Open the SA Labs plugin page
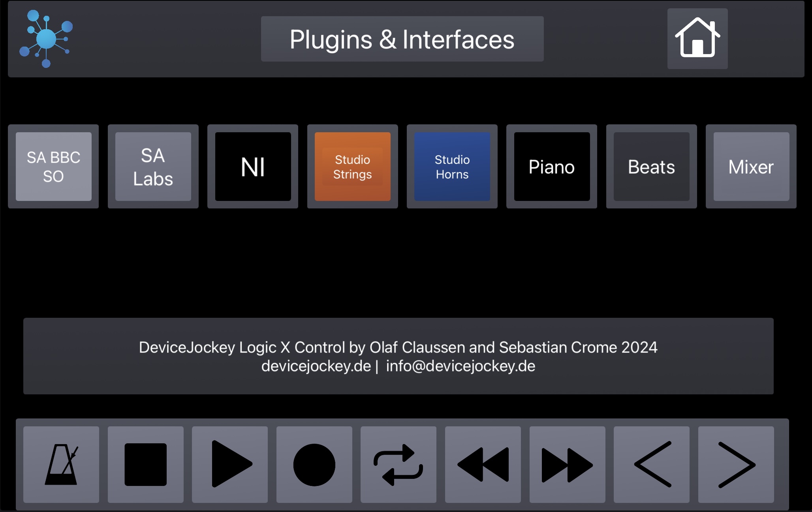The image size is (812, 512). pos(153,167)
